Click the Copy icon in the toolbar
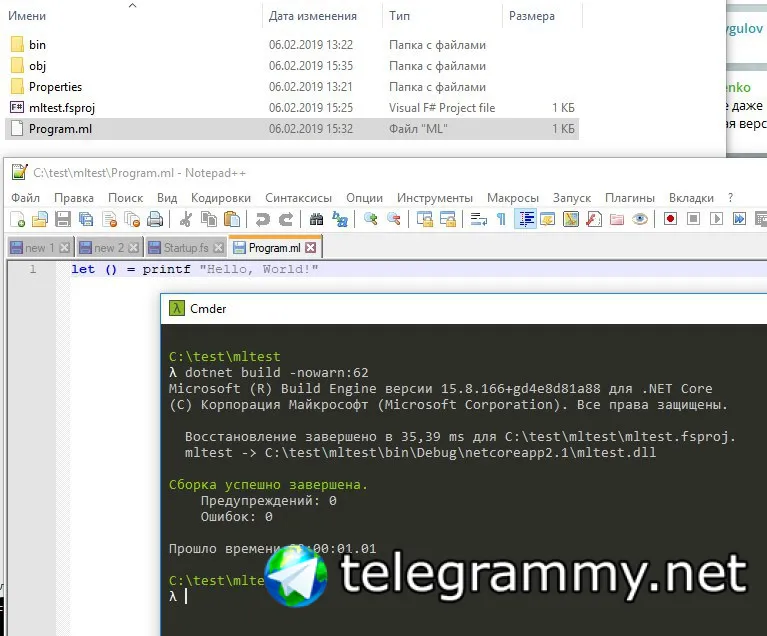 point(209,219)
